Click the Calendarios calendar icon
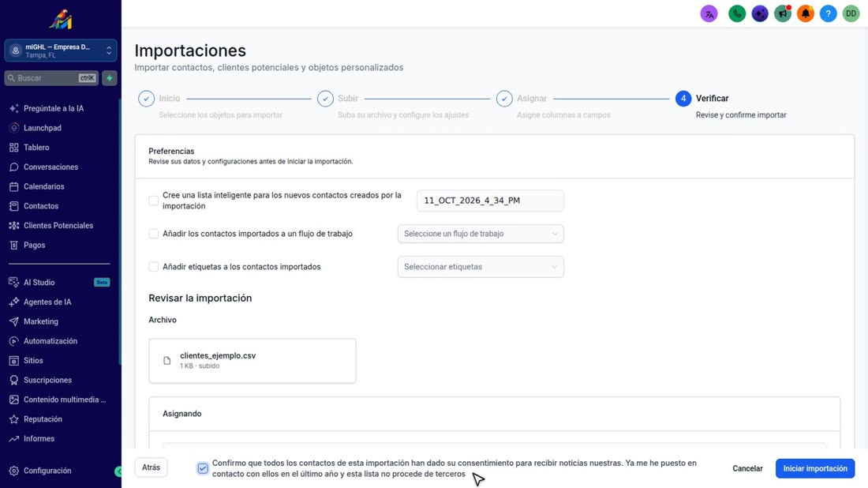This screenshot has height=488, width=868. coord(14,186)
